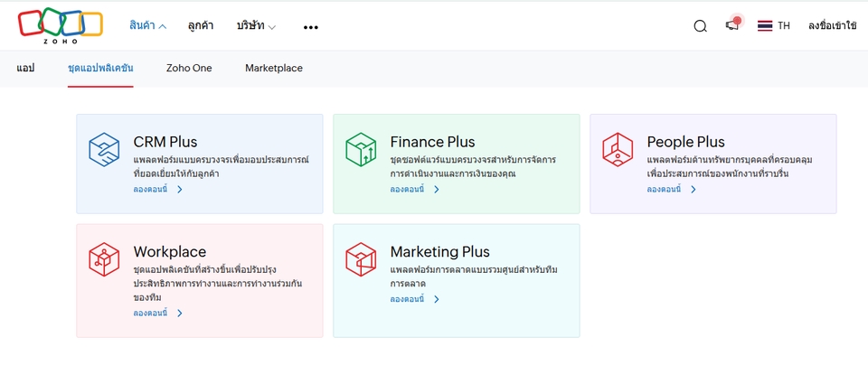Click the Workplace description text
The height and width of the screenshot is (384, 868).
[218, 284]
